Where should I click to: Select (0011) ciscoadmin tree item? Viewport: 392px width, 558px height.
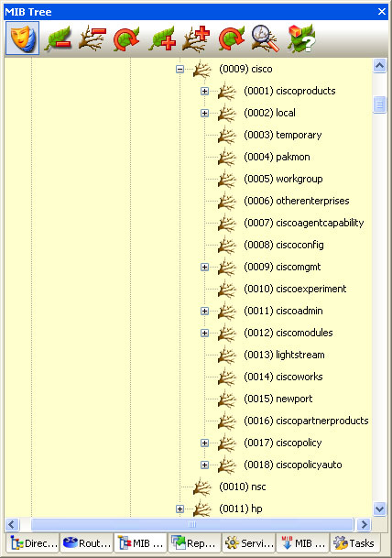(283, 311)
